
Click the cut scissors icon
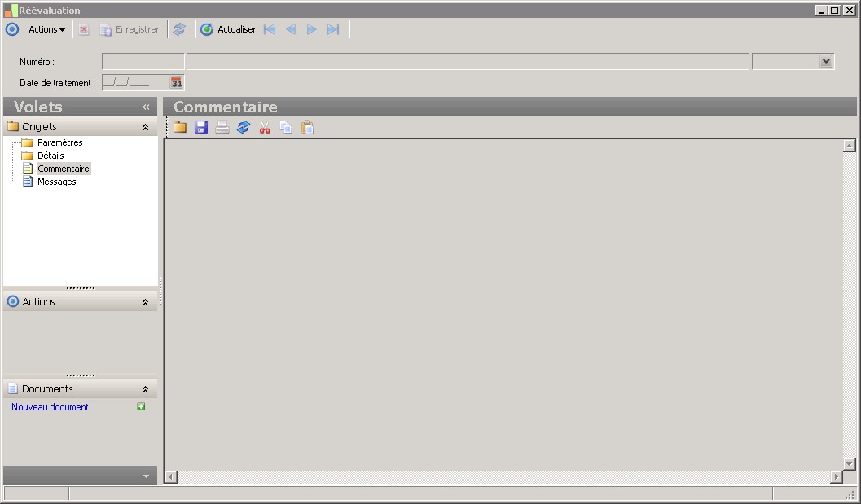(265, 127)
